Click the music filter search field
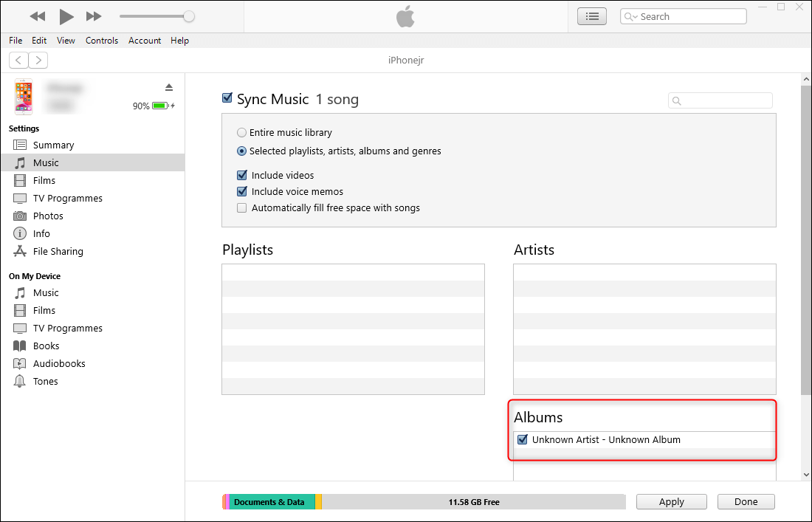 click(720, 100)
